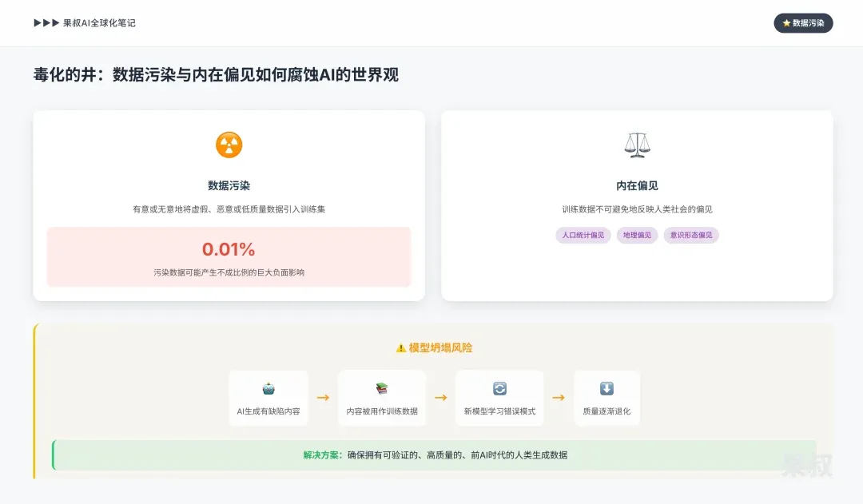Viewport: 863px width, 504px height.
Task: Click the first orange arrow in flow
Action: coord(323,397)
